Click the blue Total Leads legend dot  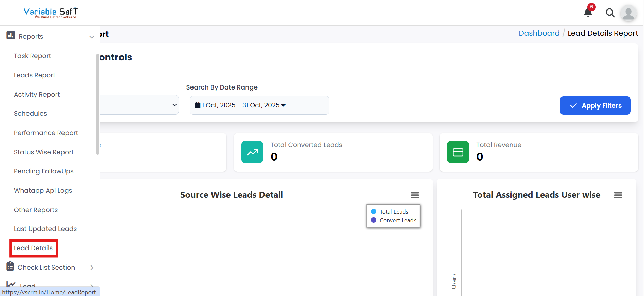pyautogui.click(x=374, y=211)
